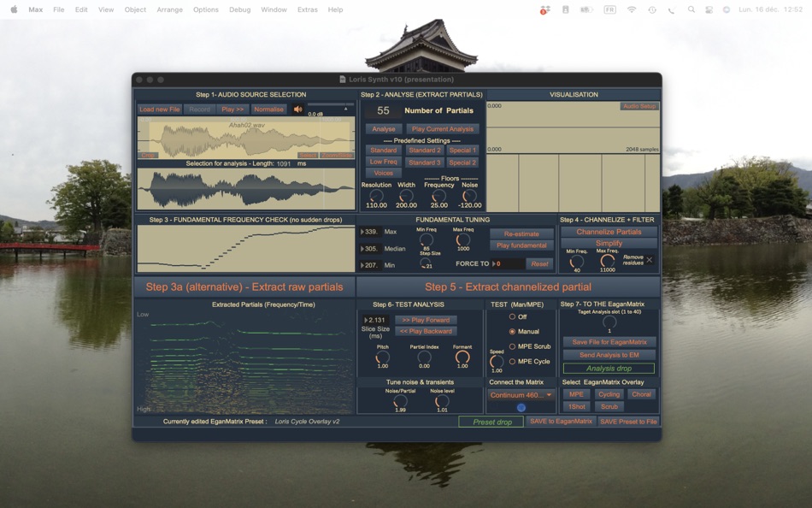Click the FORCE TO number box
The height and width of the screenshot is (508, 812).
tap(508, 264)
